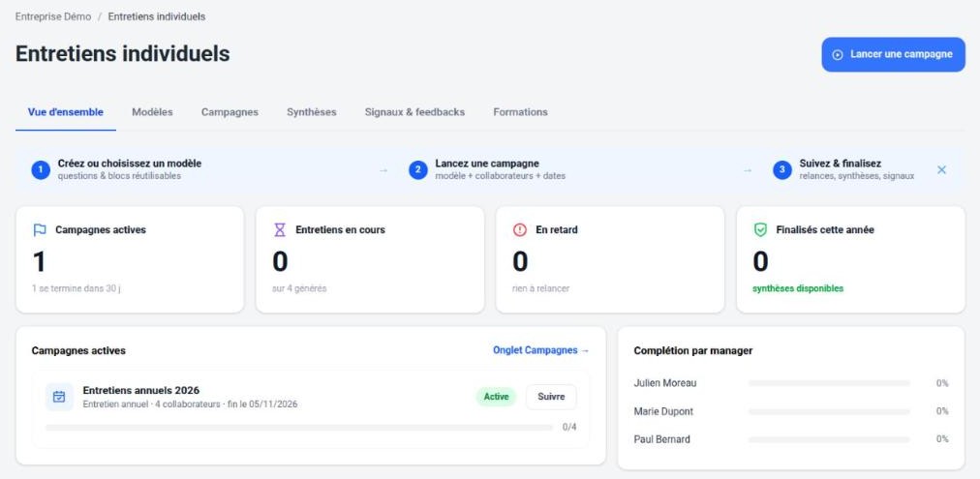
Task: Click the Suivre button for Entretiens annuels 2026
Action: click(x=551, y=397)
